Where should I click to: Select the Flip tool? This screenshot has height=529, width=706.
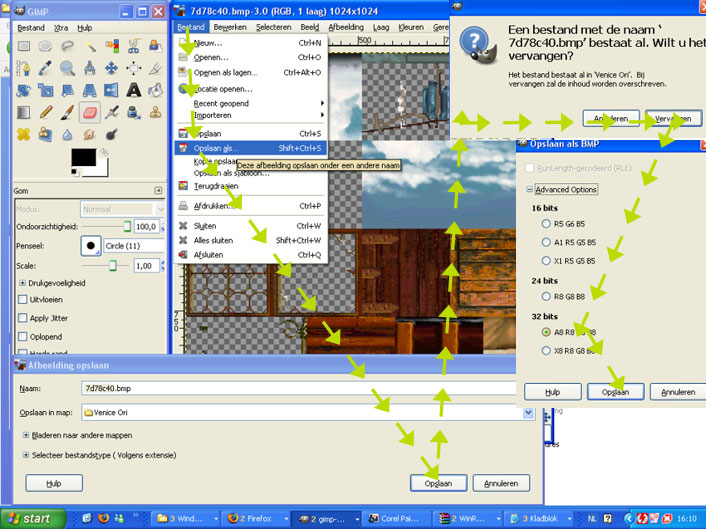tap(112, 90)
